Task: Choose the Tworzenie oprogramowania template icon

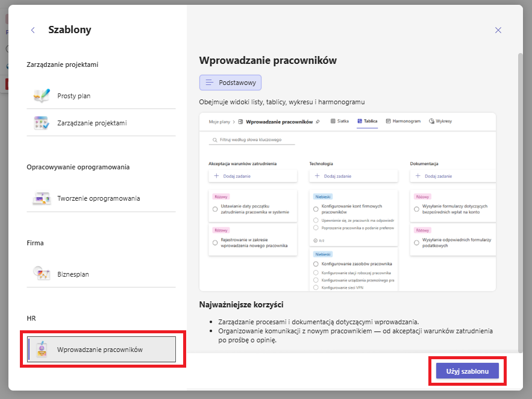Action: click(x=42, y=198)
